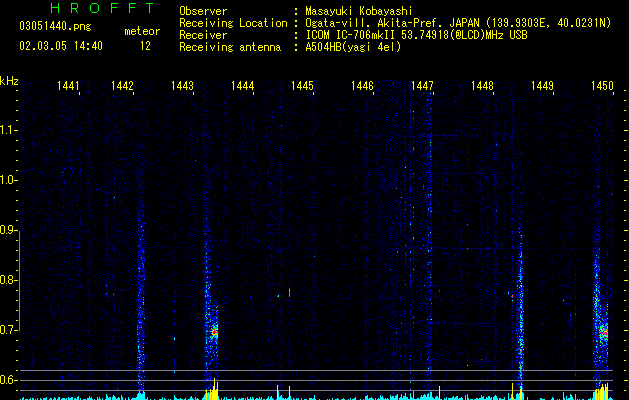Click the 0.9 kHz frequency tick label
Viewport: 629px width, 400px height.
[8, 230]
